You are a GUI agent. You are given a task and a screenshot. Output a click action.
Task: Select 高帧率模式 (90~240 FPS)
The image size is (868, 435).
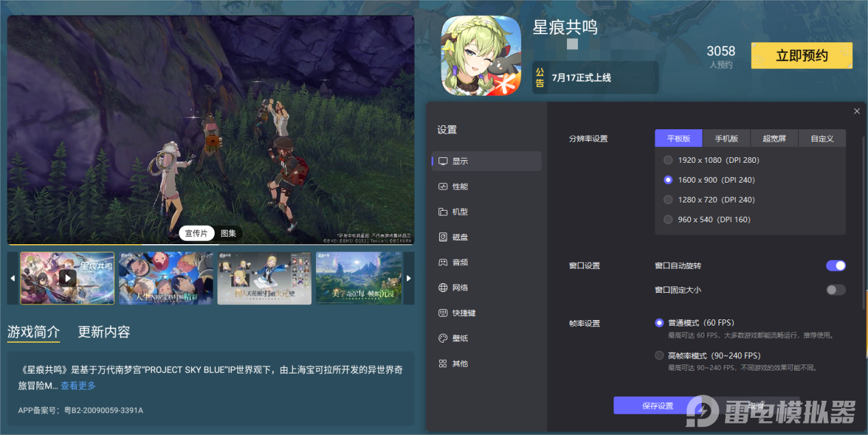659,356
